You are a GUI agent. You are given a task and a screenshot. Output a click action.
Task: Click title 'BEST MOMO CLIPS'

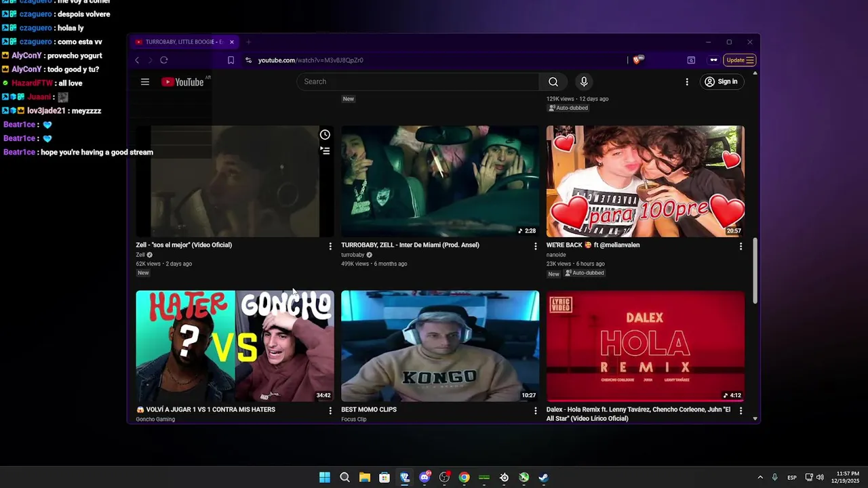point(369,410)
